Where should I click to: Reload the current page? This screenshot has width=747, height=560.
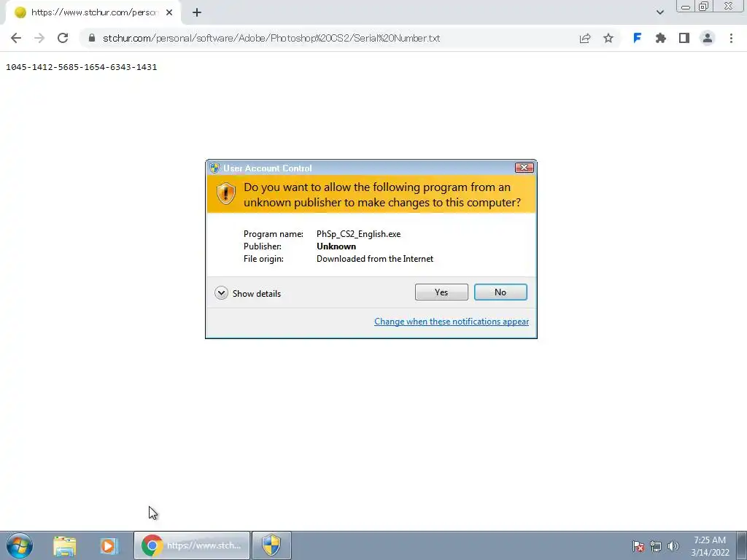[63, 38]
